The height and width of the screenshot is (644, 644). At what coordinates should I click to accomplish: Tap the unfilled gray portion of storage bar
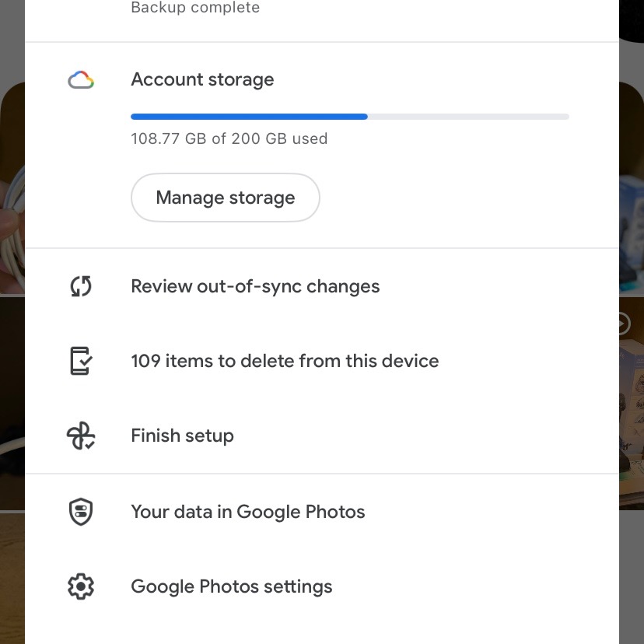468,117
